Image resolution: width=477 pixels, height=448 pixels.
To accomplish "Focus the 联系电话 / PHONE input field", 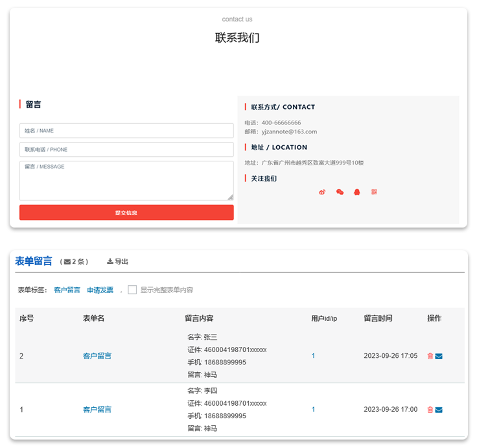I will 126,149.
